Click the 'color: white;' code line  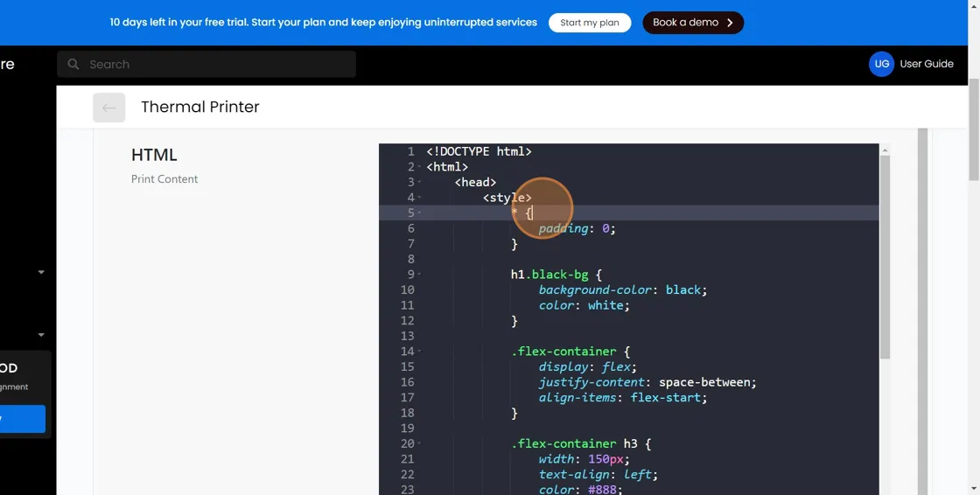tap(584, 305)
